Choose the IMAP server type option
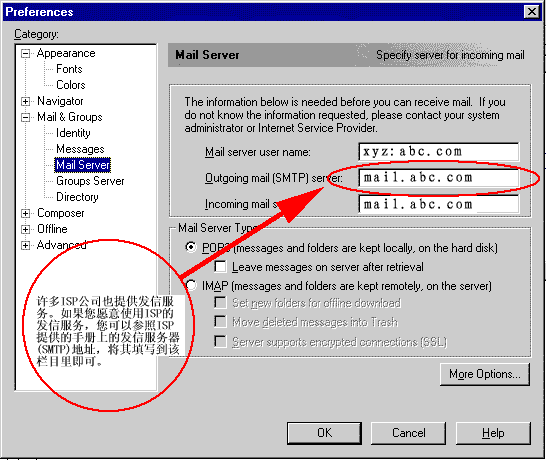Screen dimensions: 546x460 pyautogui.click(x=190, y=285)
